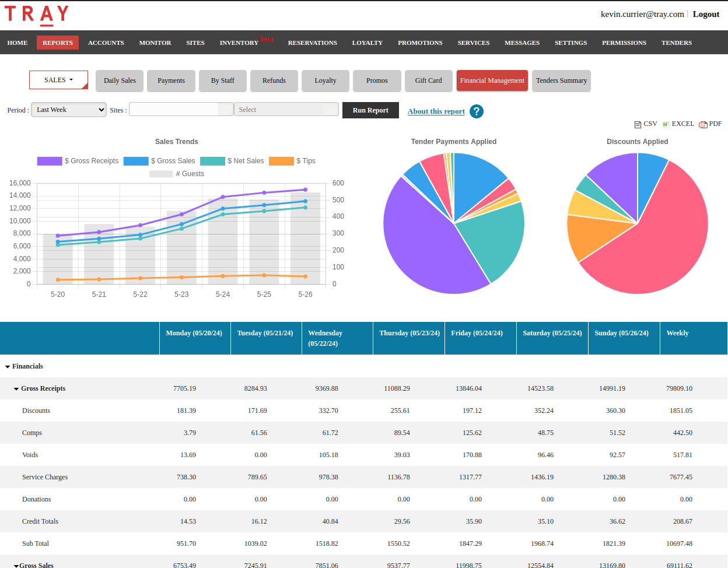The width and height of the screenshot is (728, 568).
Task: Toggle the $ Gross Receipts legend swatch
Action: point(50,161)
